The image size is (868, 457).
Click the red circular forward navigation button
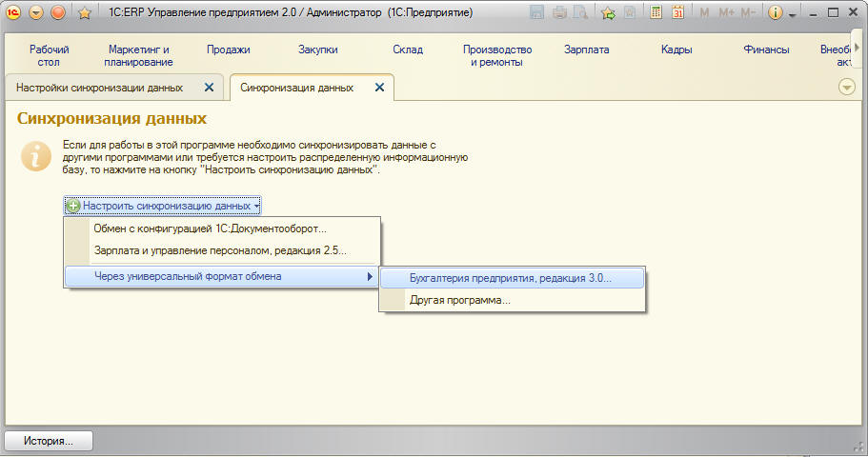pyautogui.click(x=58, y=12)
